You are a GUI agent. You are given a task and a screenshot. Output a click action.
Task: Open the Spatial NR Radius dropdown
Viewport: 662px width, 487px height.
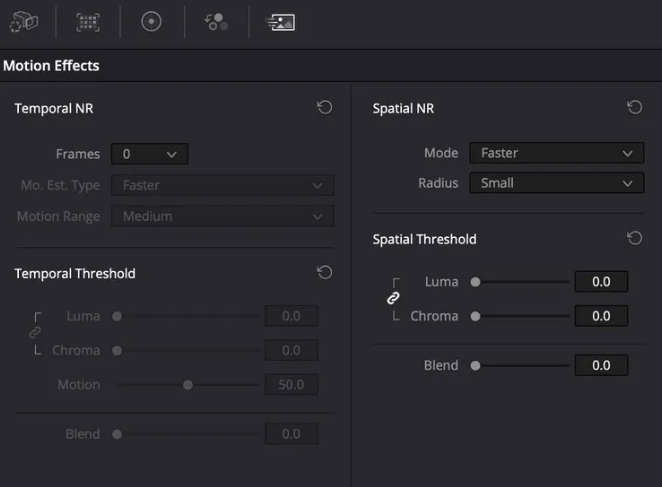click(x=556, y=183)
